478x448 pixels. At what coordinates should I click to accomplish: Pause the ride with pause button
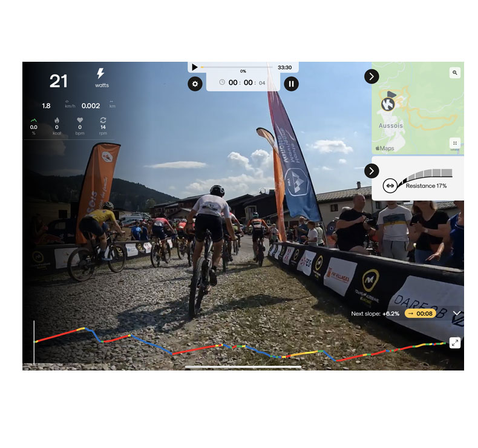tap(291, 84)
